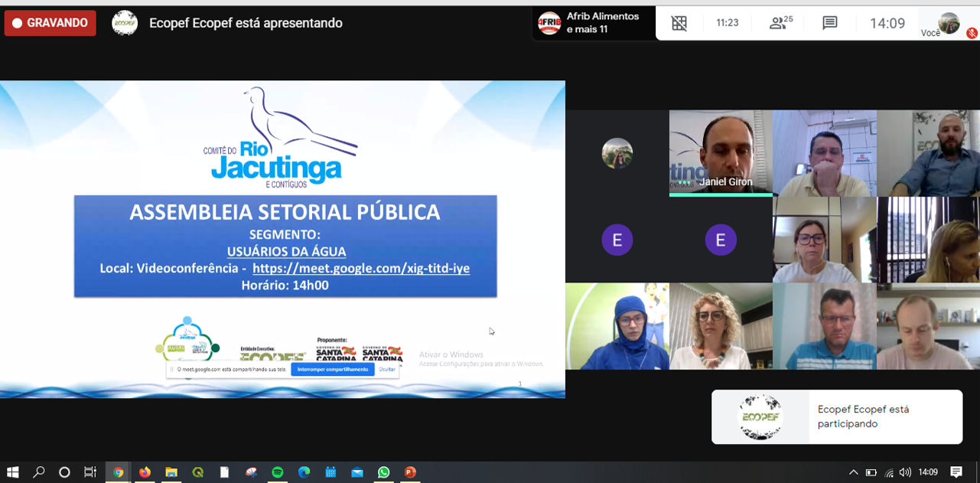Open the Mail app in the taskbar

click(357, 472)
